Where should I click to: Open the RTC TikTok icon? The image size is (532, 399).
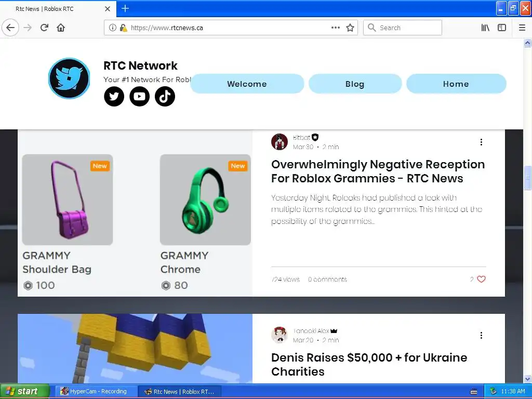click(x=165, y=96)
